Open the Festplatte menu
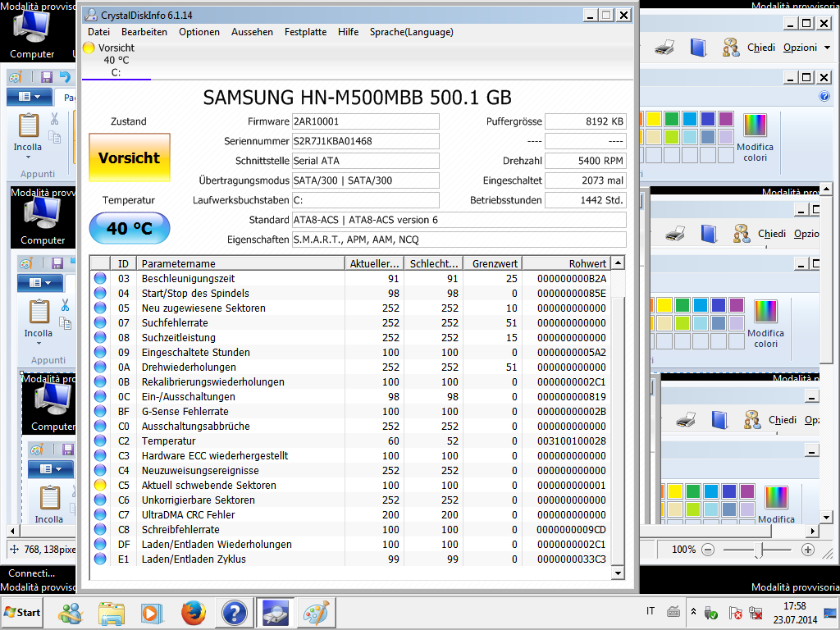Screen dimensions: 840x630 pos(305,32)
